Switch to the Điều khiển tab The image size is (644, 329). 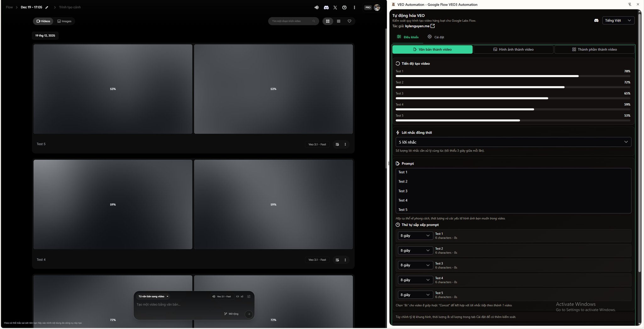[x=408, y=37]
